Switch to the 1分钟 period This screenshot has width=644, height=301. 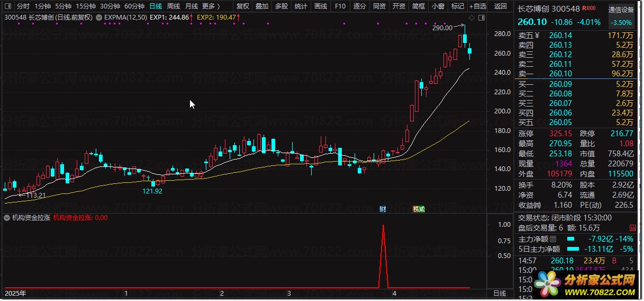pyautogui.click(x=42, y=6)
